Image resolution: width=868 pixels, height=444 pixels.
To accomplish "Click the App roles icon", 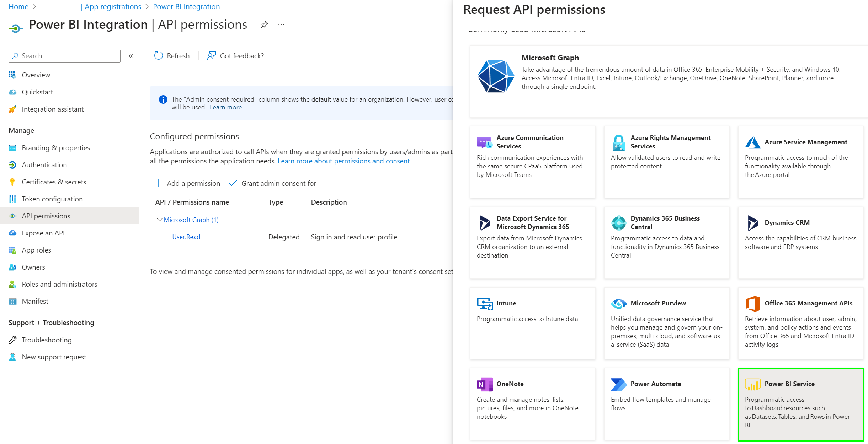I will [x=12, y=250].
